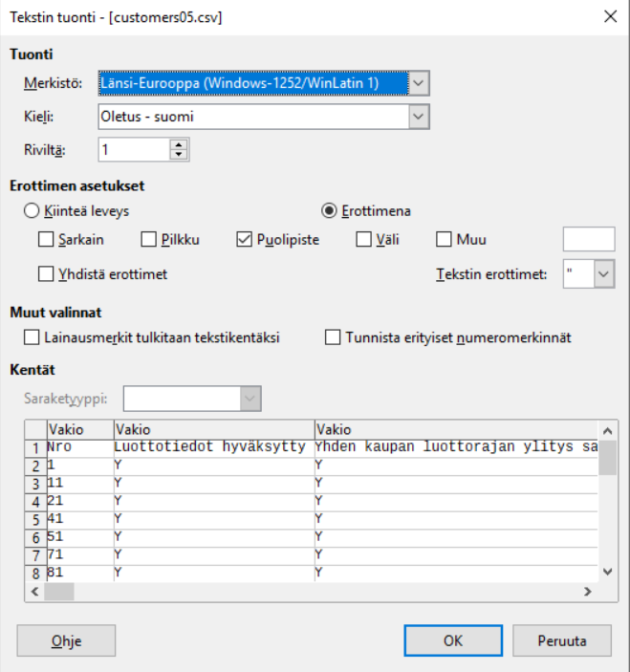Open the Merkistö character set dropdown
630x672 pixels.
[420, 84]
